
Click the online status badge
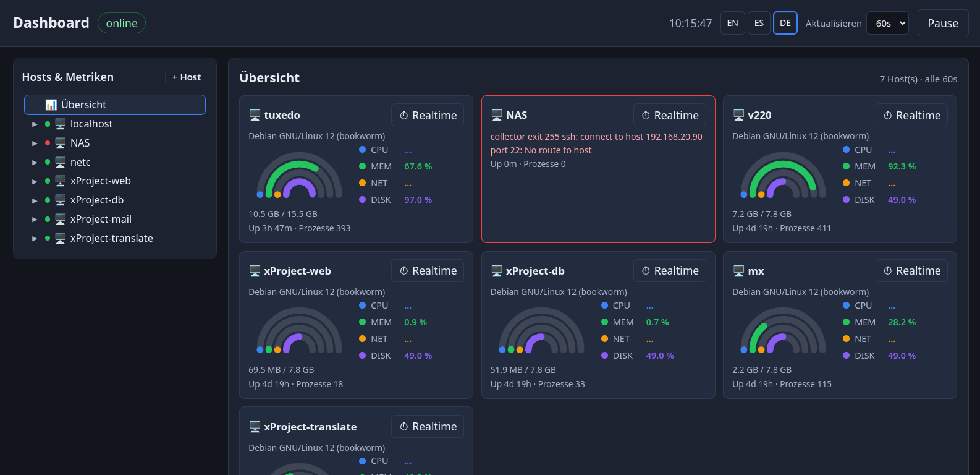coord(122,23)
